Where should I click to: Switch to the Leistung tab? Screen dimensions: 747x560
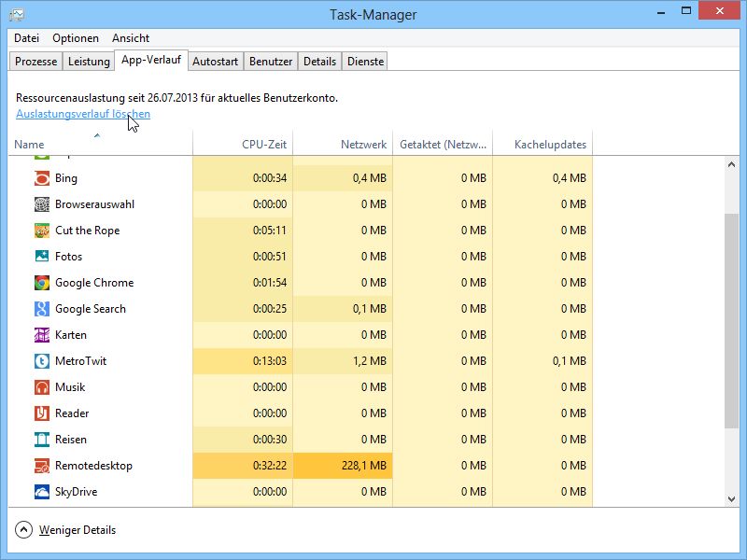coord(89,62)
